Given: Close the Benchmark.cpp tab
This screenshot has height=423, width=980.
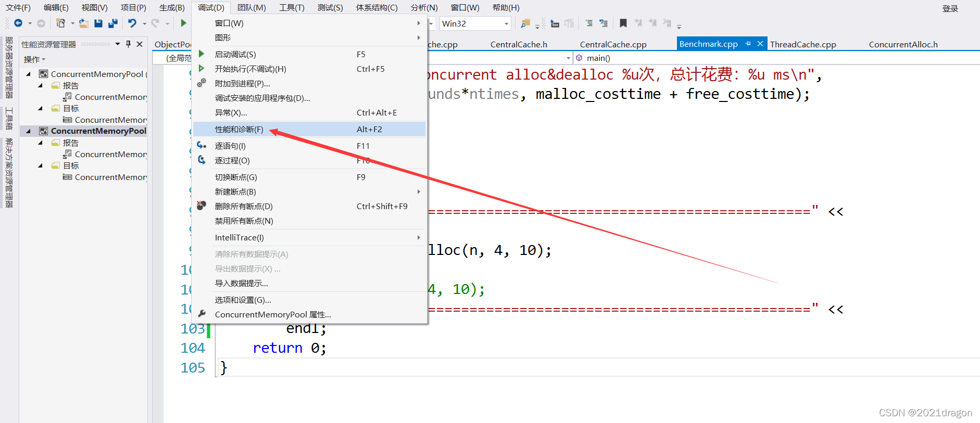Looking at the screenshot, I should 760,44.
